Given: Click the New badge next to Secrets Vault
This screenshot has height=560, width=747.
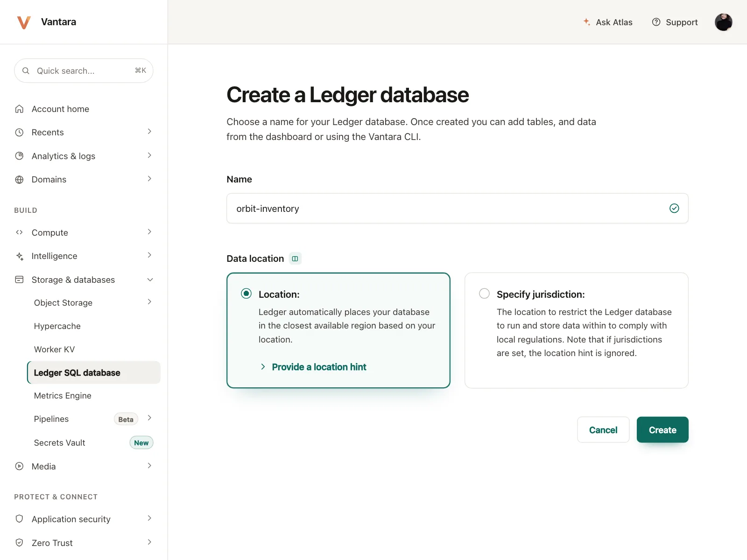Looking at the screenshot, I should [x=141, y=442].
